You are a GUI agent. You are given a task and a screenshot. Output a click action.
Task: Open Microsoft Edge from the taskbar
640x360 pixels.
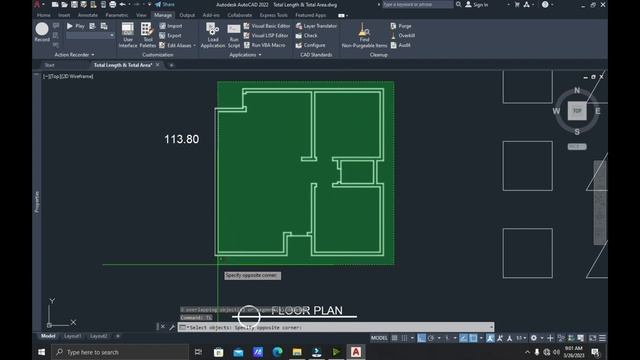pyautogui.click(x=277, y=352)
